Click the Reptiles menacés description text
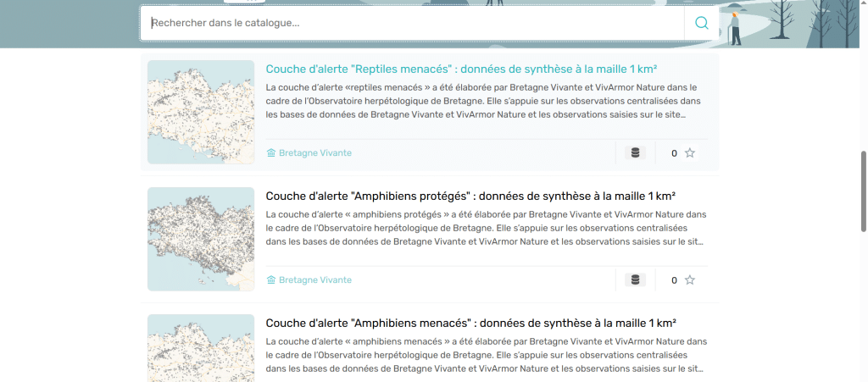Screen dimensions: 868x382 (x=481, y=101)
